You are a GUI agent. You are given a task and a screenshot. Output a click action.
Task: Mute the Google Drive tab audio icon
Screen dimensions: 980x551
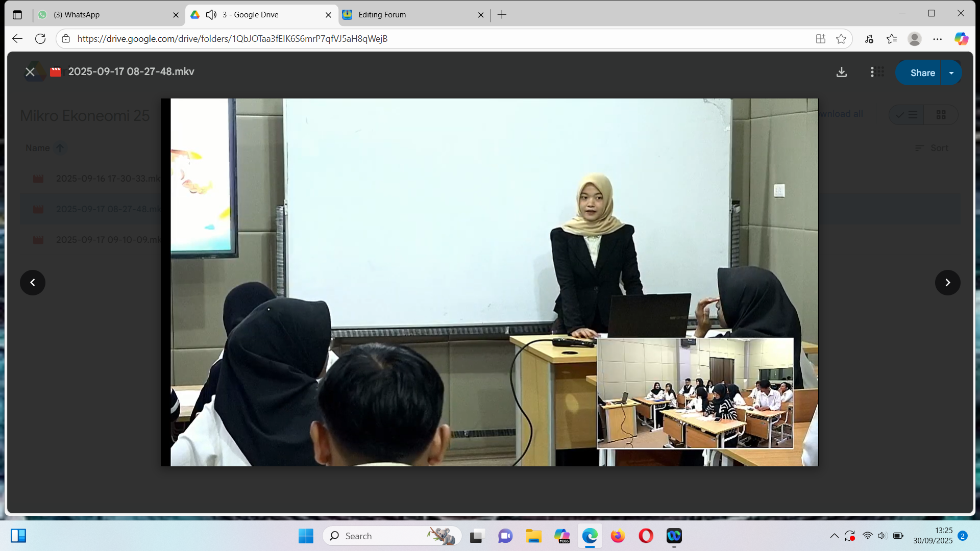click(x=211, y=15)
